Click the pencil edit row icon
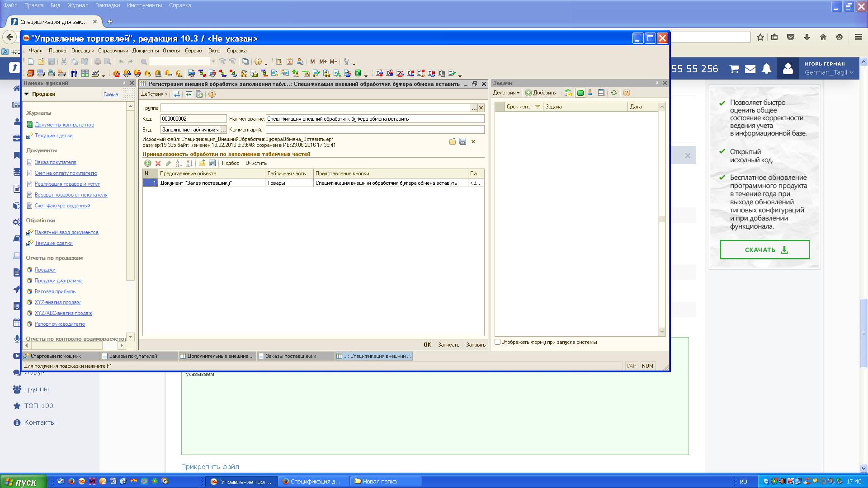Screen dimensions: 868x488 168,163
